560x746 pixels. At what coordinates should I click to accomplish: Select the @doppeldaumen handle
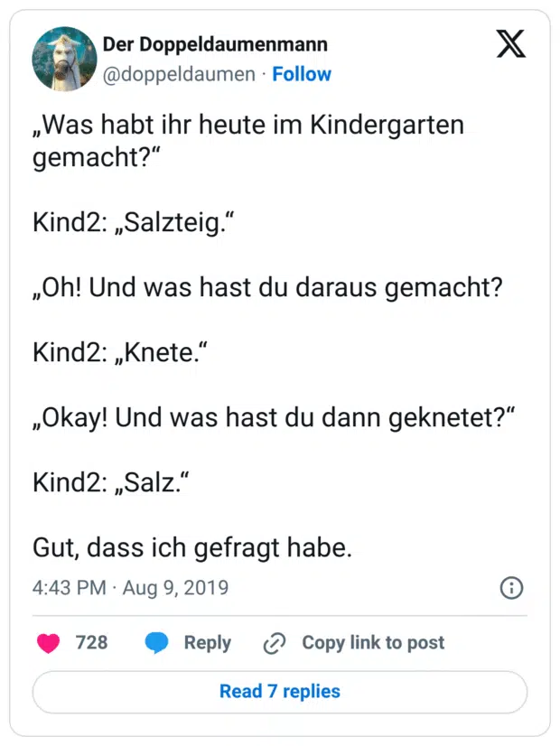click(x=179, y=74)
